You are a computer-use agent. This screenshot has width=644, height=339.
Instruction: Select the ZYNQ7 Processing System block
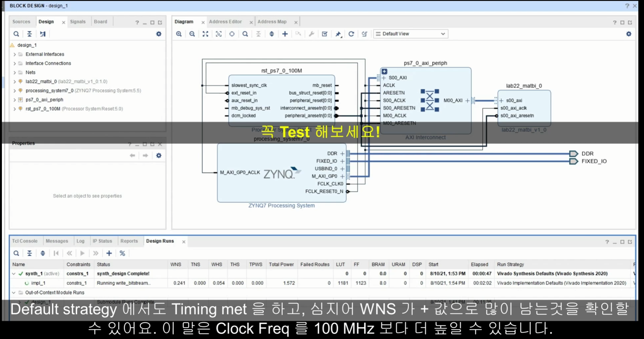click(282, 173)
